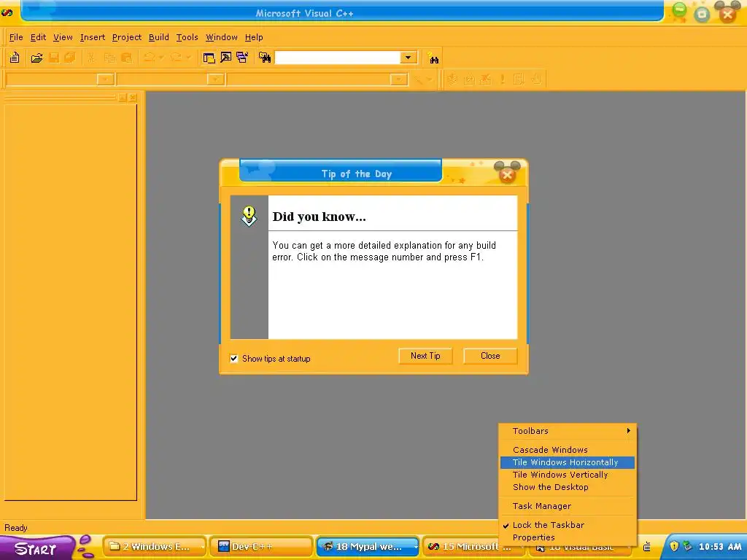Expand the WizardBar class combo dropdown

click(x=105, y=79)
